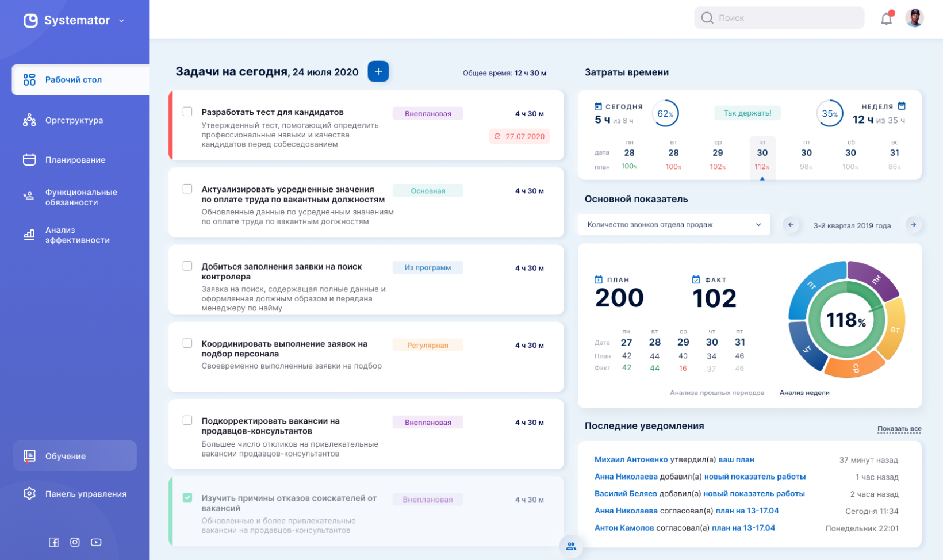Open план на 13-17.04 by Антон Камолов
The height and width of the screenshot is (560, 943).
pos(743,528)
